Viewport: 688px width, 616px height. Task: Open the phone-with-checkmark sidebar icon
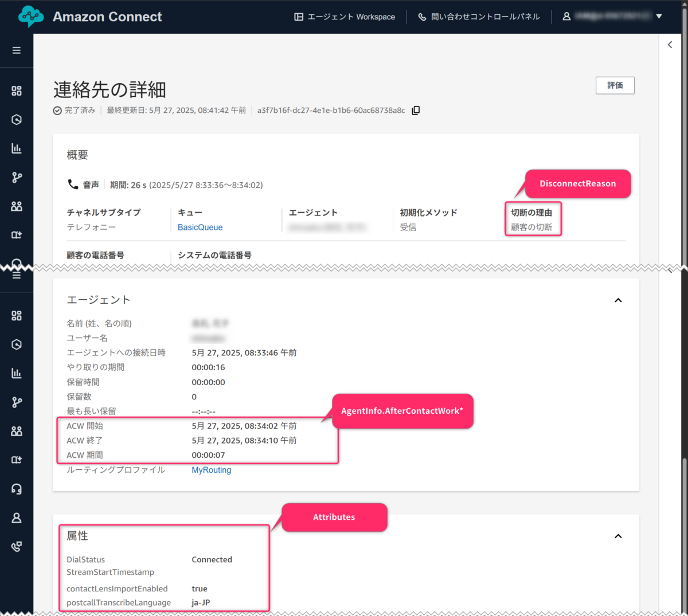(x=17, y=547)
